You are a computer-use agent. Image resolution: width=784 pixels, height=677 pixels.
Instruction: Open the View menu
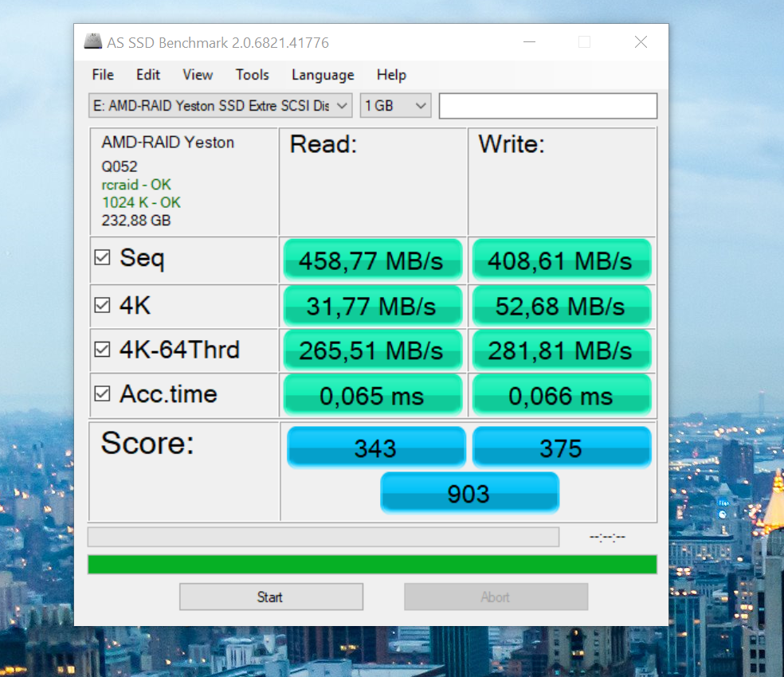197,75
